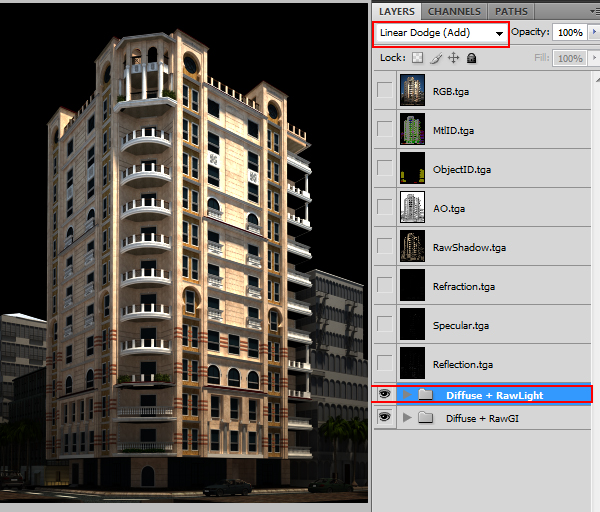
Task: Select the Refraction.tga layer thumbnail
Action: 412,285
